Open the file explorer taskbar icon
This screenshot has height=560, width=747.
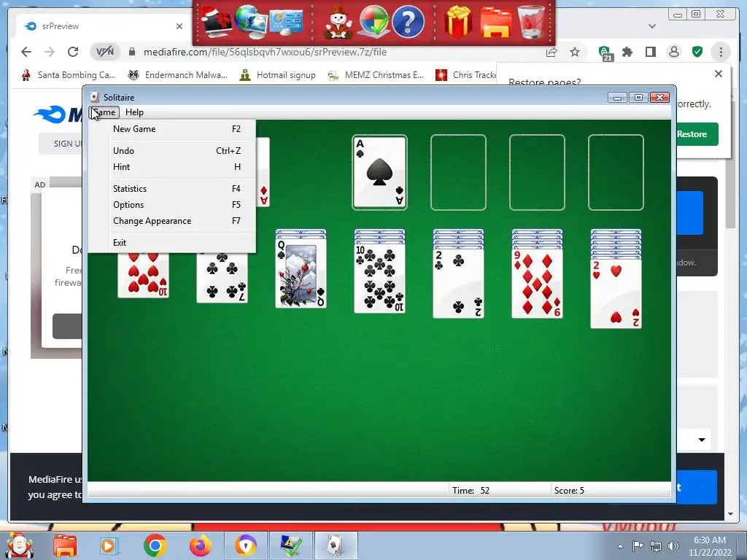click(65, 545)
